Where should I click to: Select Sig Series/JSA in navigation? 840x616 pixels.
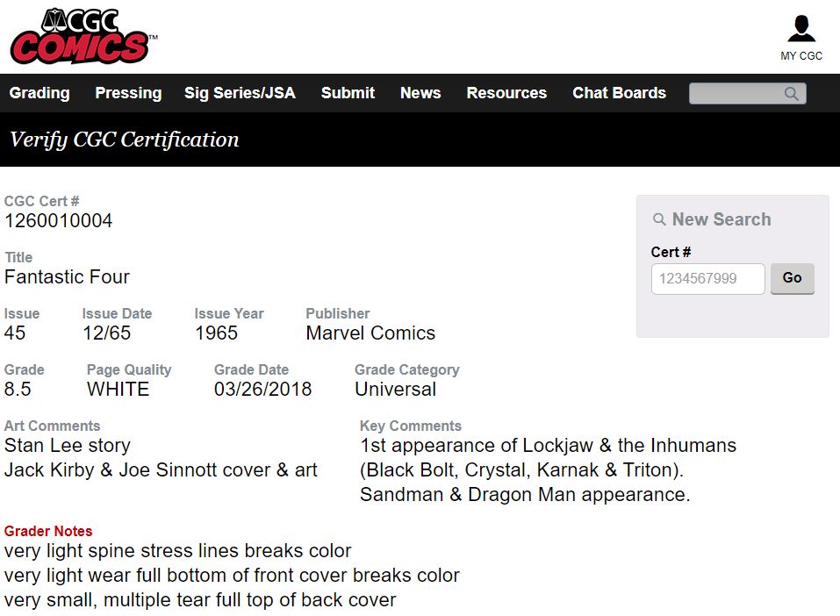pyautogui.click(x=240, y=93)
